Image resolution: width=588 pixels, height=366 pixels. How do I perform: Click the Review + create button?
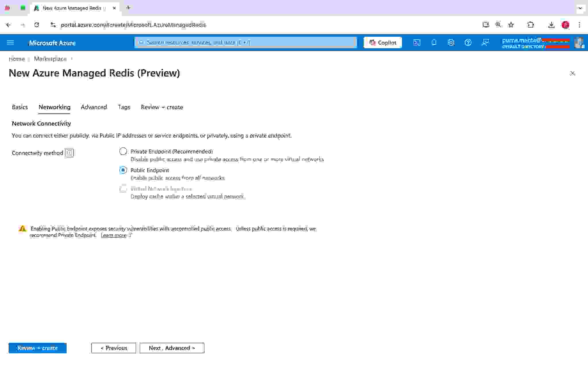pyautogui.click(x=38, y=348)
